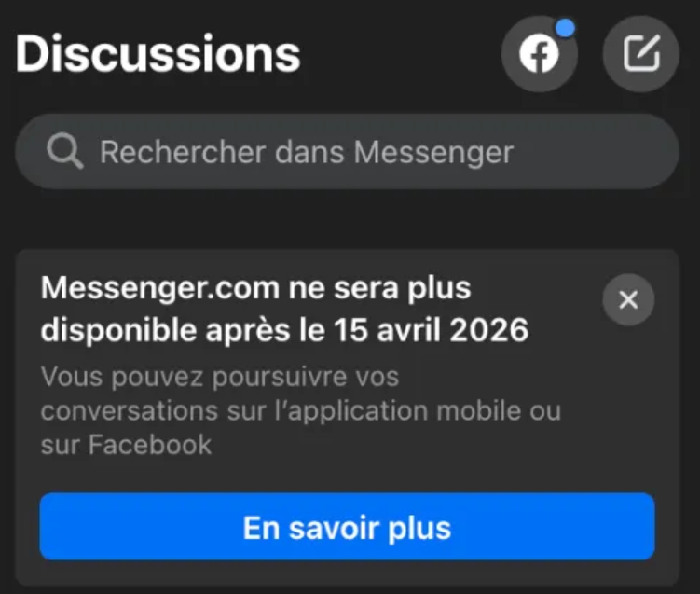The width and height of the screenshot is (700, 594).
Task: Click the En savoir plus button
Action: point(348,527)
